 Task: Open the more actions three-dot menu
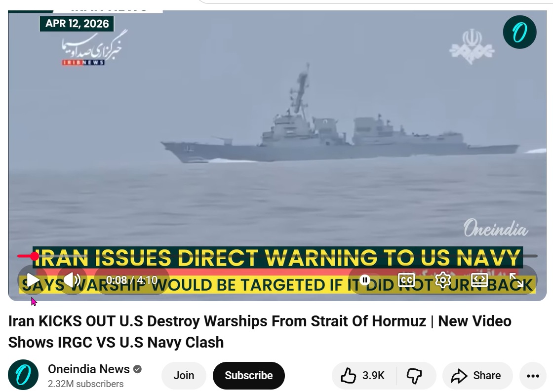click(x=533, y=376)
